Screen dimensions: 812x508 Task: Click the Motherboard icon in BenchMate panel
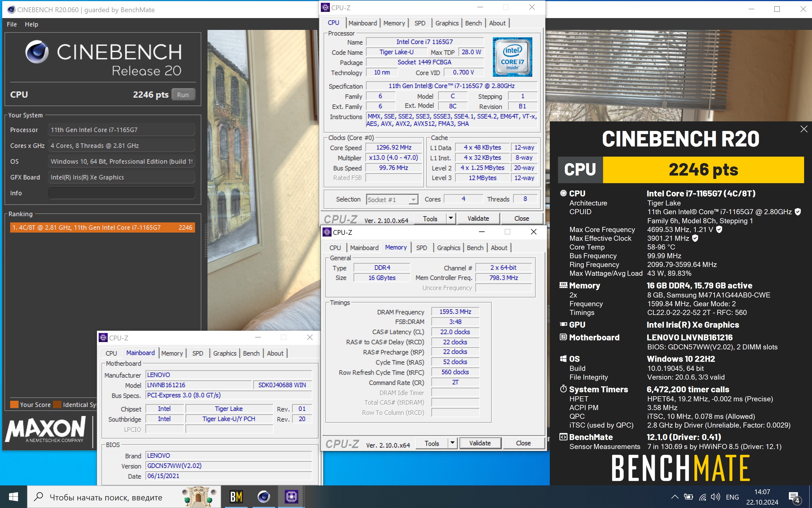click(563, 337)
